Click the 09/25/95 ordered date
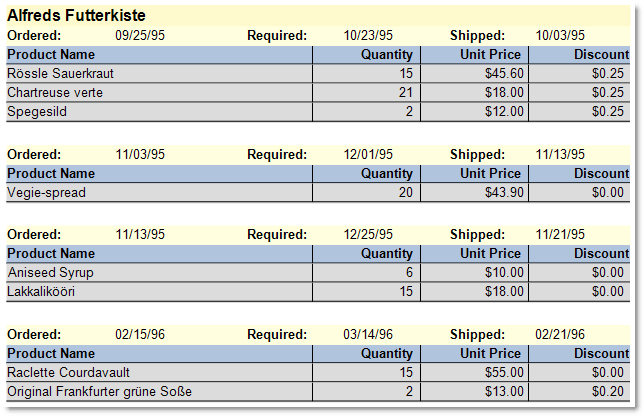The image size is (644, 416). 140,35
